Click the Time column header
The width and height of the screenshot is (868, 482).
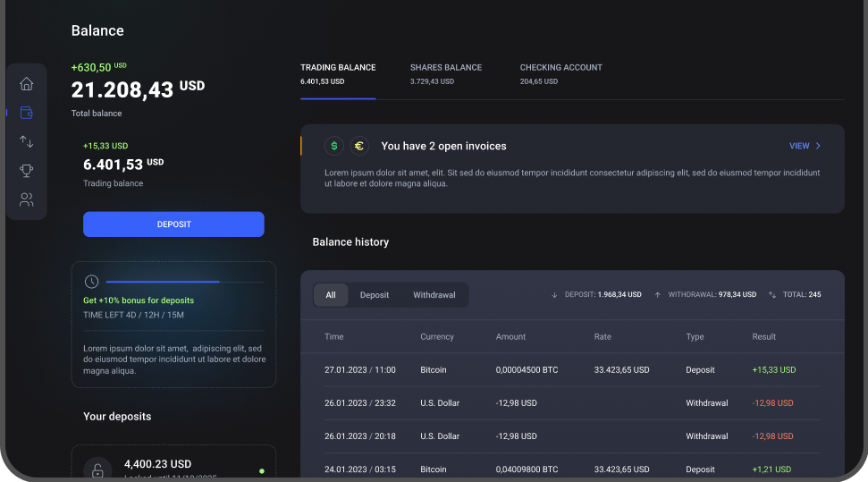click(333, 336)
